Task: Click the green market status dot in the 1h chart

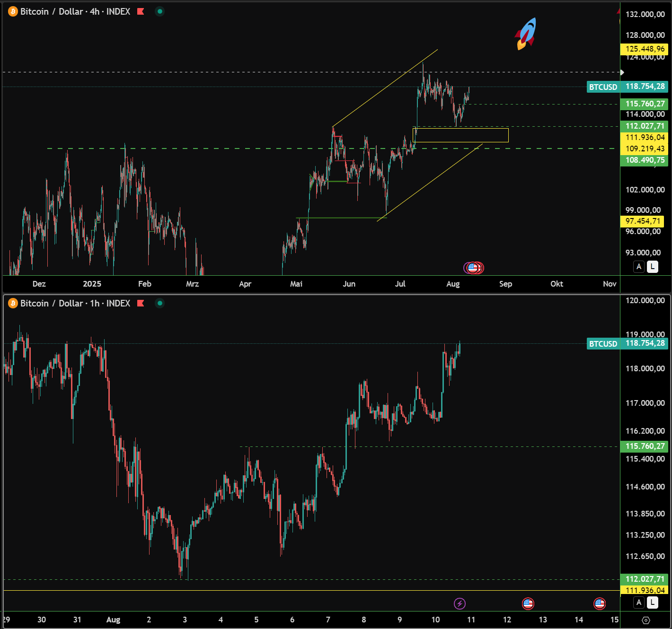Action: (160, 303)
